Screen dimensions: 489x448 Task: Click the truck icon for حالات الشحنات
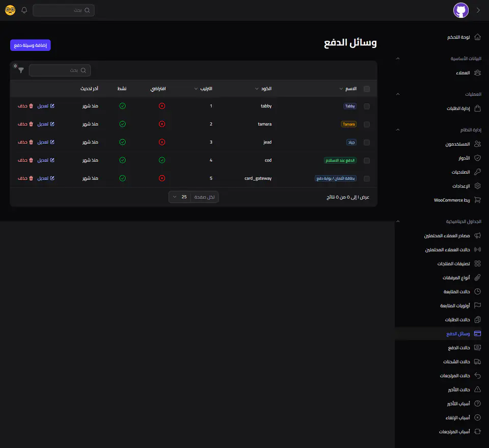coord(477,361)
